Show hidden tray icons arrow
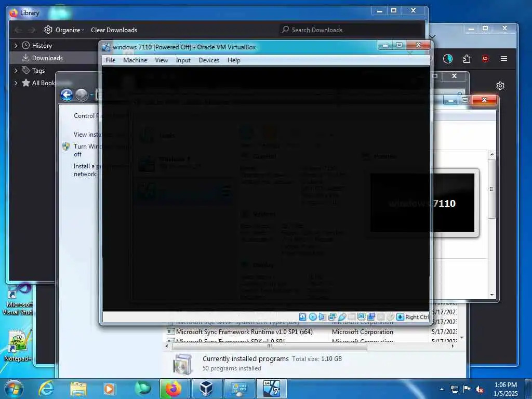The width and height of the screenshot is (532, 399). click(x=442, y=389)
